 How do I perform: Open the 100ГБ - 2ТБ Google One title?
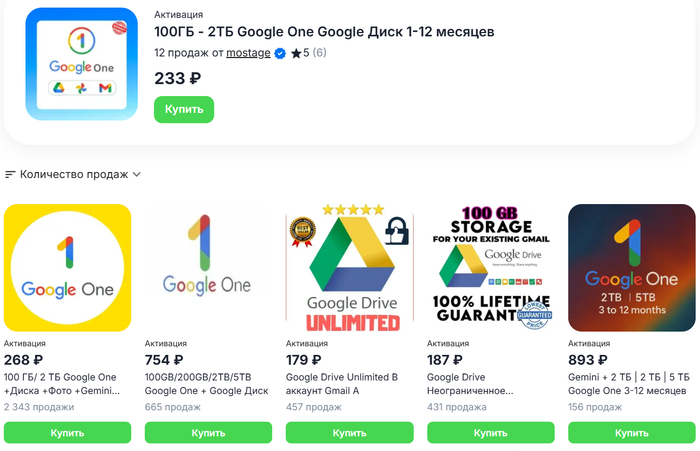click(324, 32)
